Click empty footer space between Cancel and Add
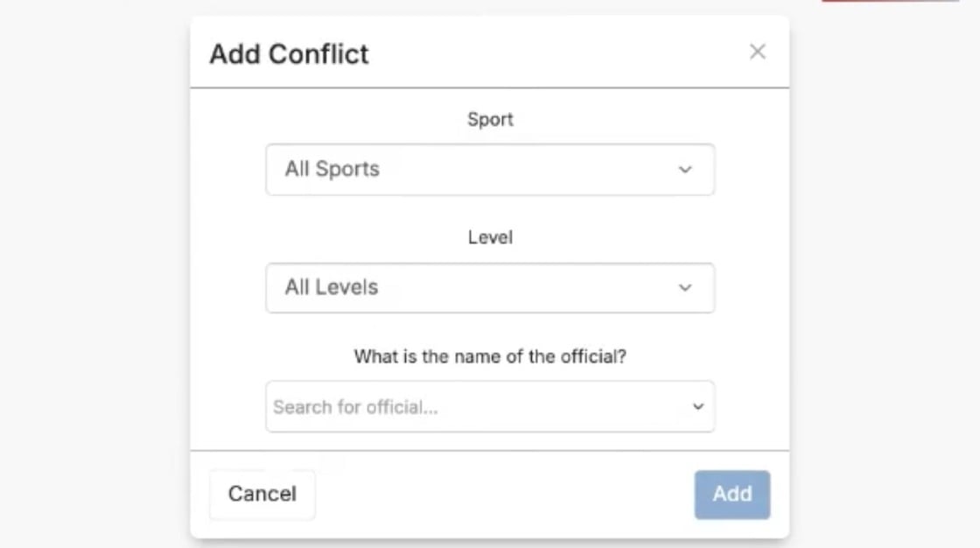Viewport: 980px width, 548px height. pyautogui.click(x=503, y=495)
